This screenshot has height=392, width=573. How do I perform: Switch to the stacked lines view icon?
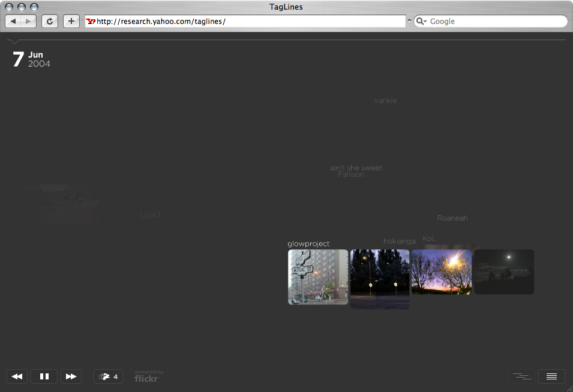(x=551, y=376)
